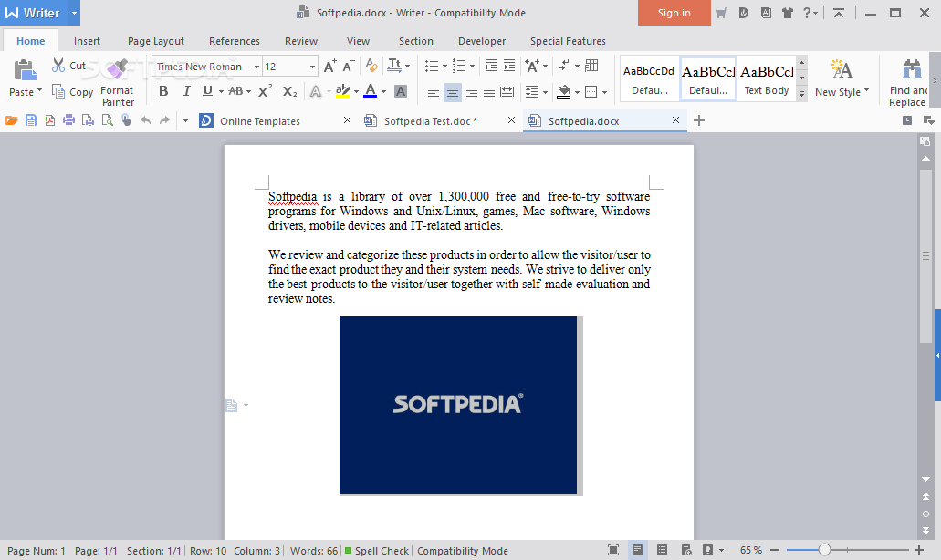Set justify alignment
This screenshot has height=560, width=941.
click(x=490, y=92)
